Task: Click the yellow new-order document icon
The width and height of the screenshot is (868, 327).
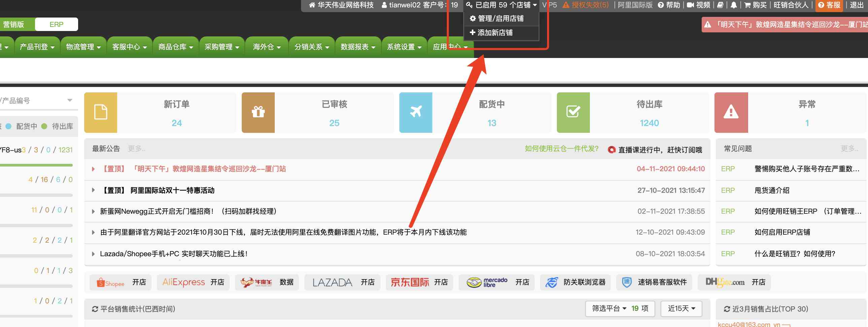Action: (x=100, y=112)
